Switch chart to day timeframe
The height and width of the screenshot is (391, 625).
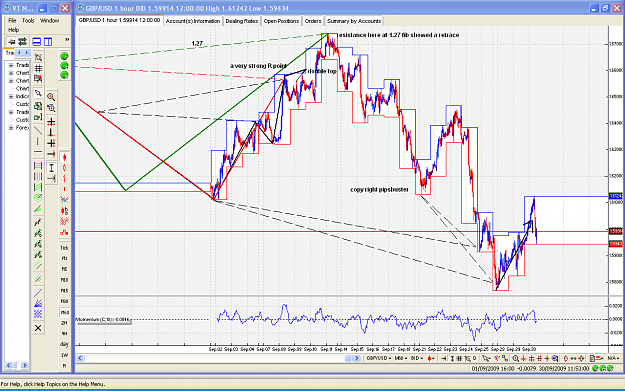pos(64,344)
